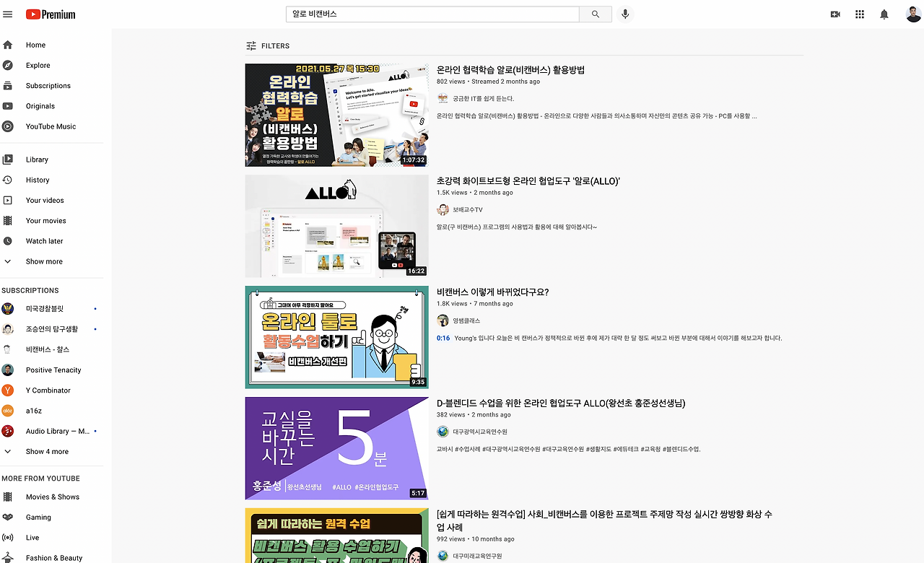
Task: Click the Home icon in sidebar
Action: (x=8, y=45)
